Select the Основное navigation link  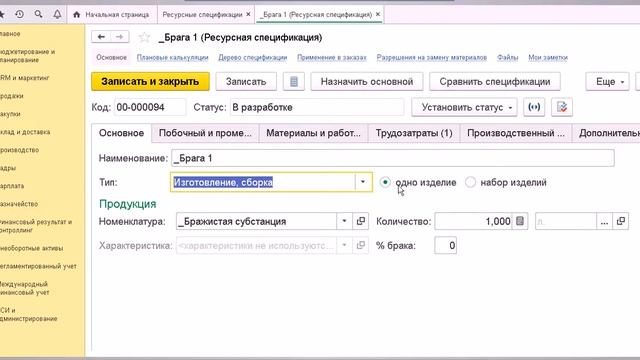click(111, 58)
